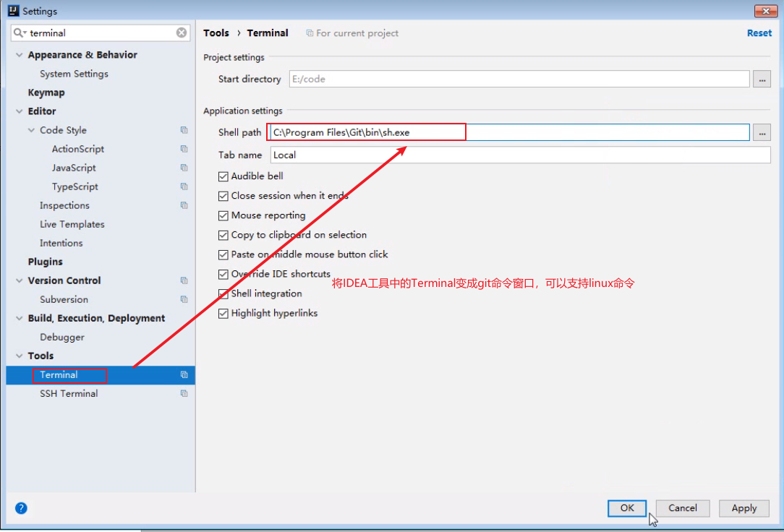Click OK to confirm settings
Viewport: 784px width, 532px height.
pyautogui.click(x=627, y=508)
